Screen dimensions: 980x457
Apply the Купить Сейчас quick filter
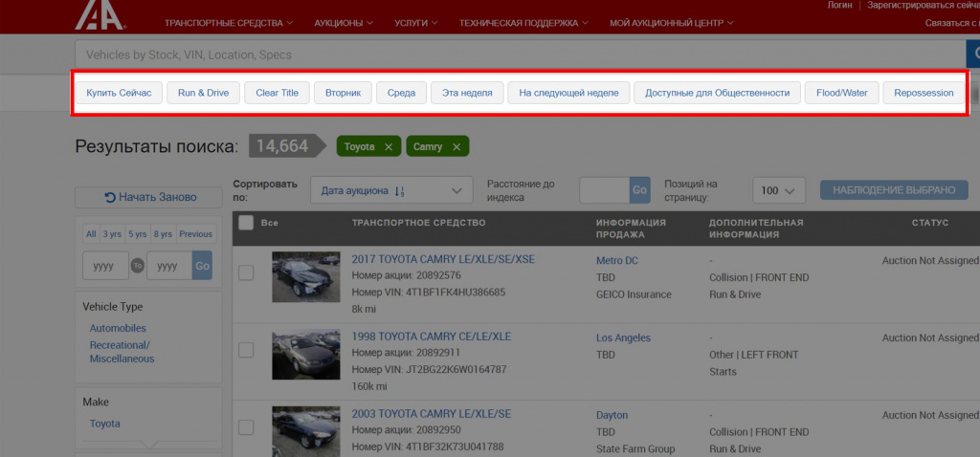pyautogui.click(x=119, y=93)
